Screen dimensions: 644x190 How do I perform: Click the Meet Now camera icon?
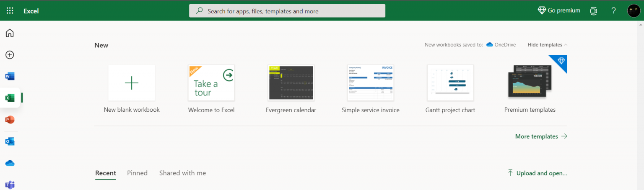coord(593,11)
